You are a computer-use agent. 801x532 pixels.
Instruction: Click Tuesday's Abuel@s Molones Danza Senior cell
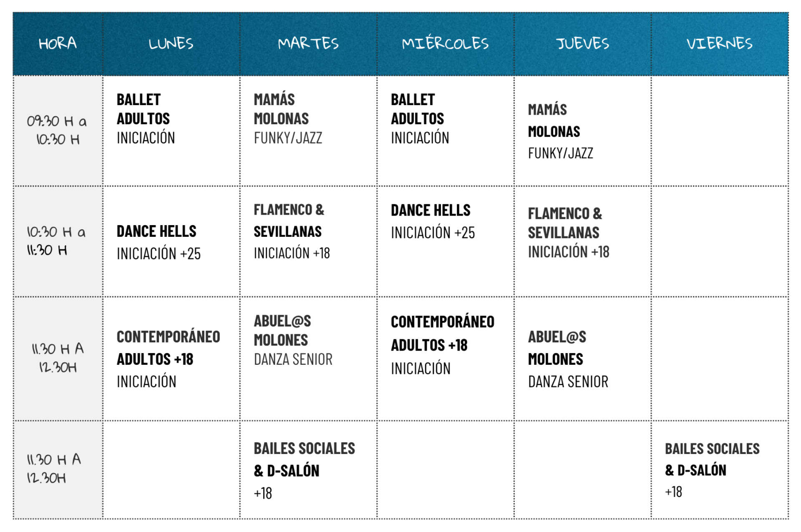(293, 340)
